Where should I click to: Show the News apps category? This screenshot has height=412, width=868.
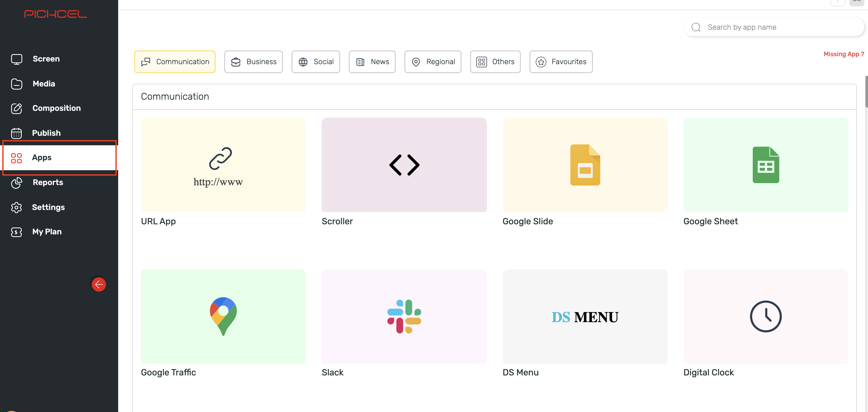[x=372, y=62]
